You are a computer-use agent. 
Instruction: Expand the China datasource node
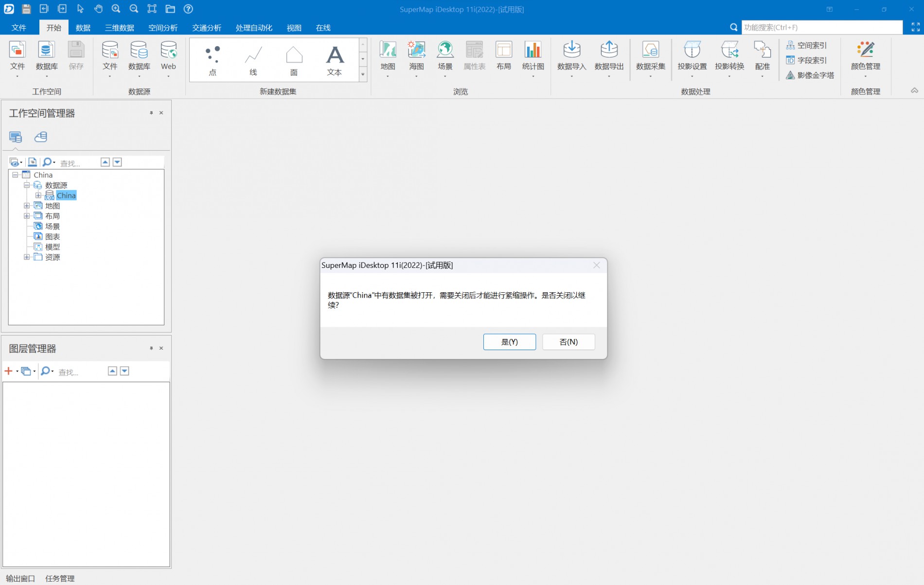38,195
